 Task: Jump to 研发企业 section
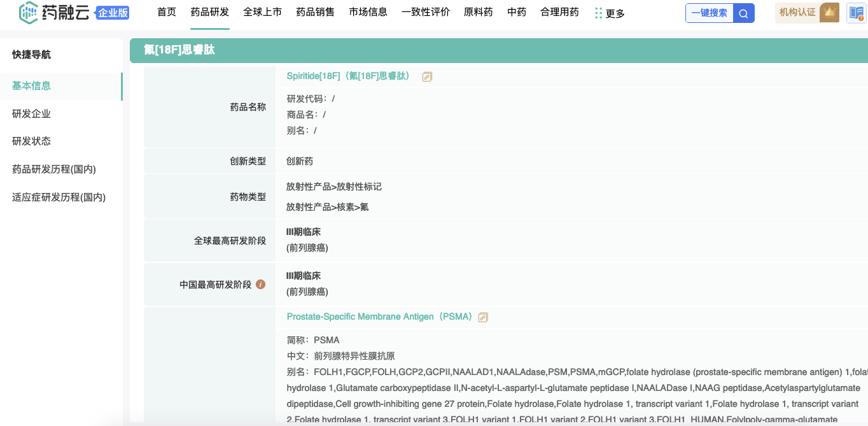(32, 114)
